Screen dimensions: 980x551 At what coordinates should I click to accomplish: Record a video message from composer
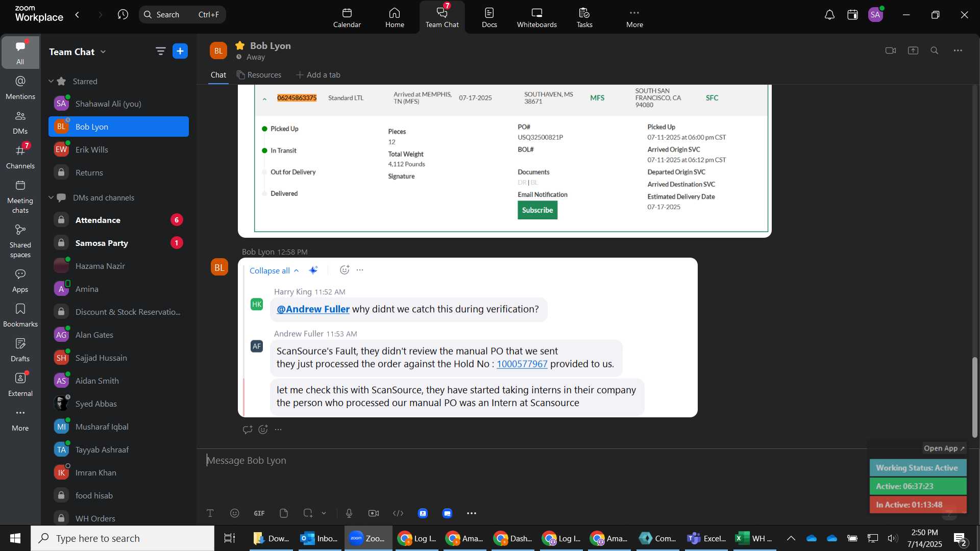(x=374, y=513)
